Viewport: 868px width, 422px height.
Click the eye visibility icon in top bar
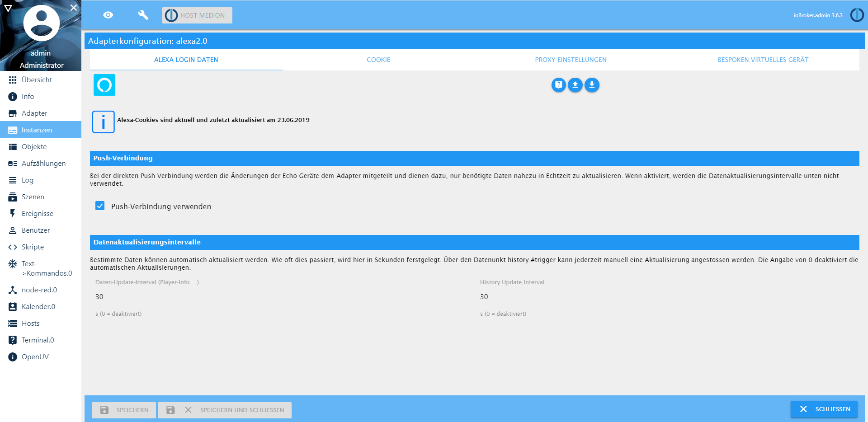(108, 15)
